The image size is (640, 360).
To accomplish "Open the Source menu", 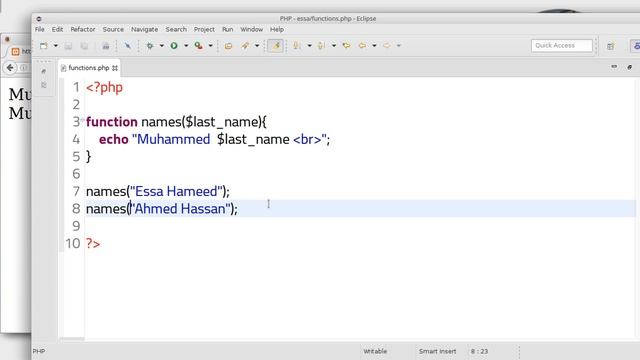I will click(x=113, y=29).
